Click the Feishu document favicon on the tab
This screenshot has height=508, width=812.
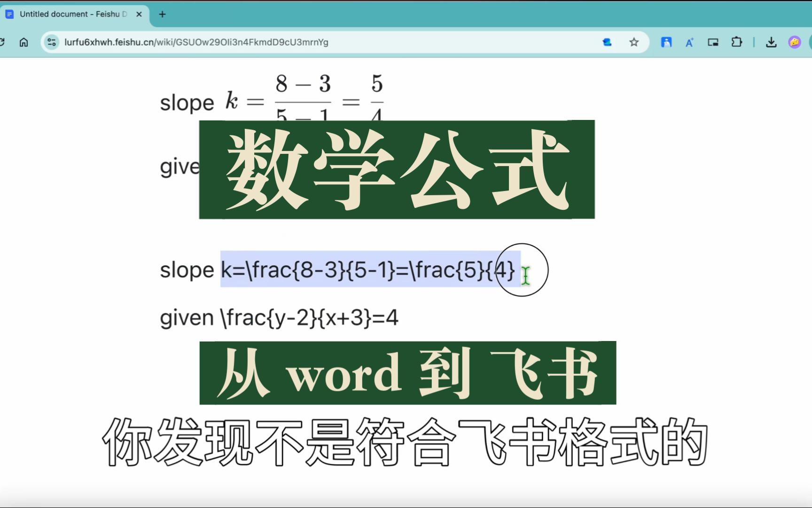click(x=9, y=14)
